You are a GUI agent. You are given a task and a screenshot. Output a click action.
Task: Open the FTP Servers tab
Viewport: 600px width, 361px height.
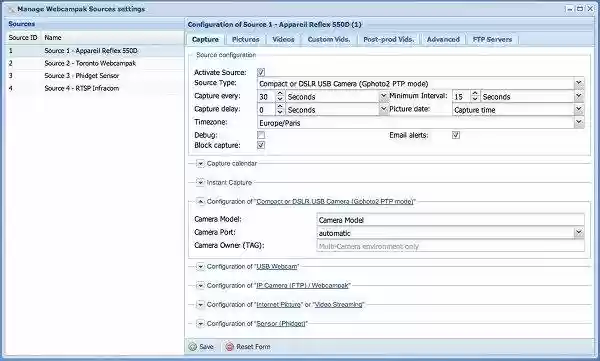pyautogui.click(x=492, y=39)
